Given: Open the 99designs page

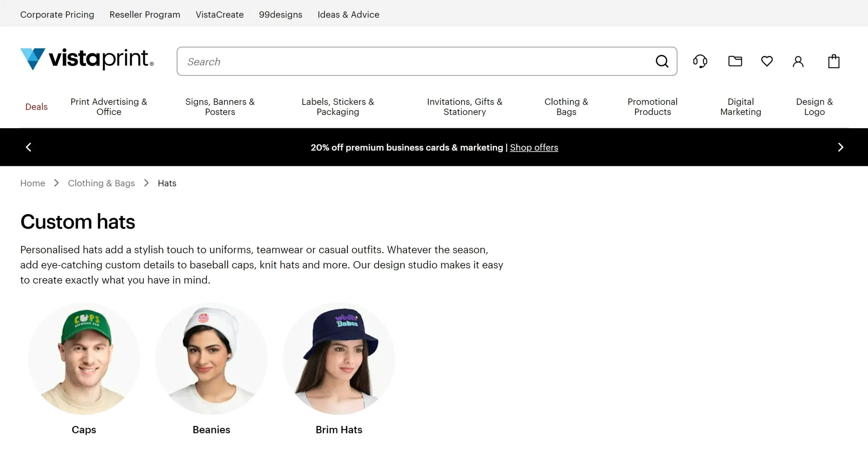Looking at the screenshot, I should pos(280,15).
